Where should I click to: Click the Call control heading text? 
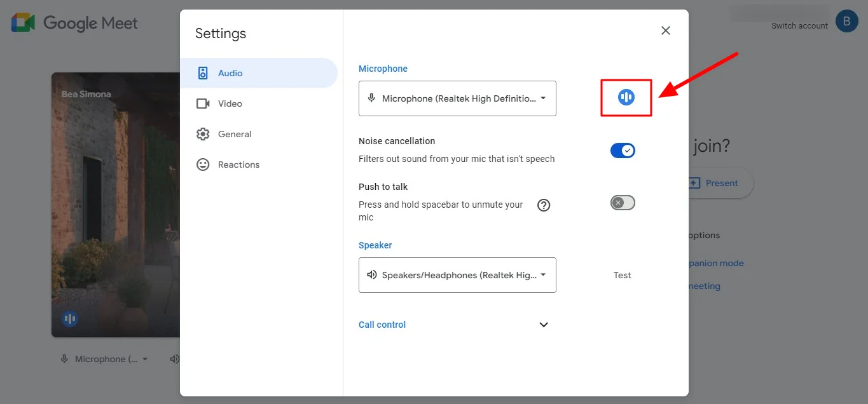coord(382,325)
